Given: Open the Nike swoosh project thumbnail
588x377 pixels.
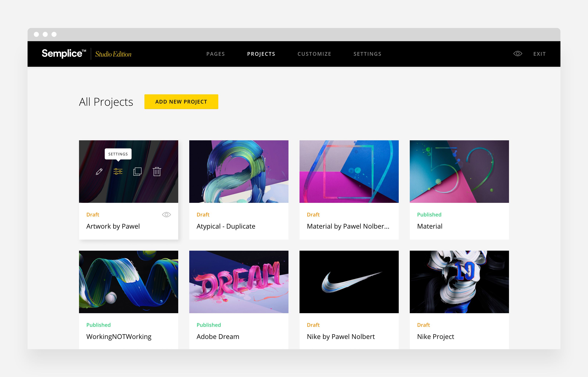Looking at the screenshot, I should (x=349, y=282).
